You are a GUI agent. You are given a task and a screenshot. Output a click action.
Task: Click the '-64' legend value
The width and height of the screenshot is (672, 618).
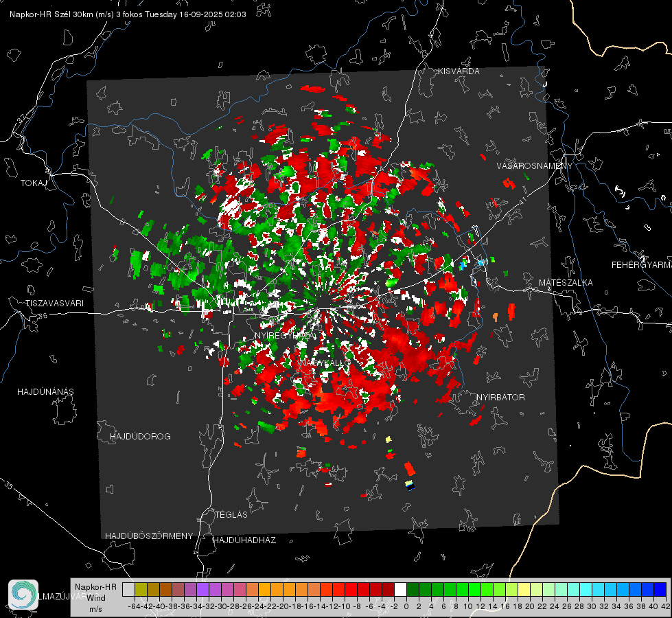tap(134, 606)
